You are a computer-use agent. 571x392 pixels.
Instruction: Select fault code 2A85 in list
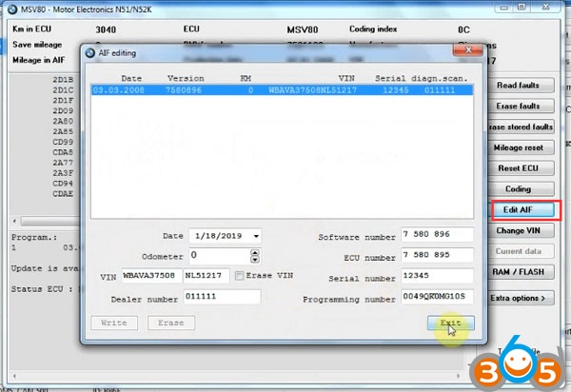coord(63,131)
